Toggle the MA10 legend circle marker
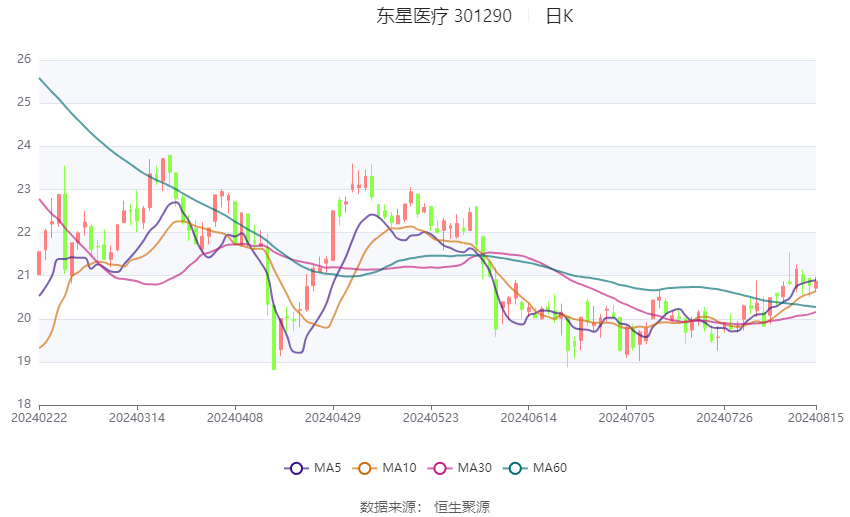850x517 pixels. (364, 468)
